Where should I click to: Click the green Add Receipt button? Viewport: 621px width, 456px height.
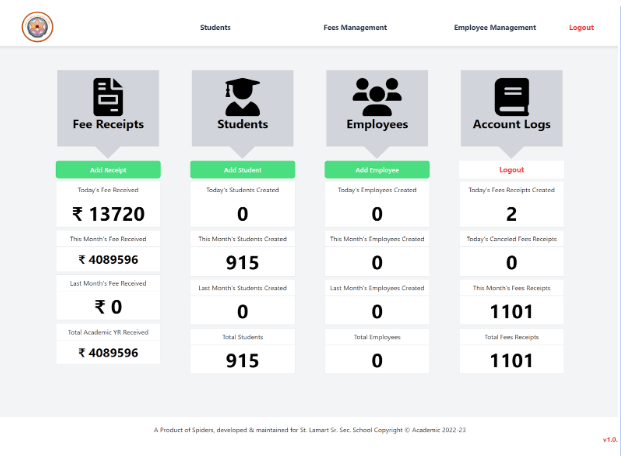tap(108, 170)
